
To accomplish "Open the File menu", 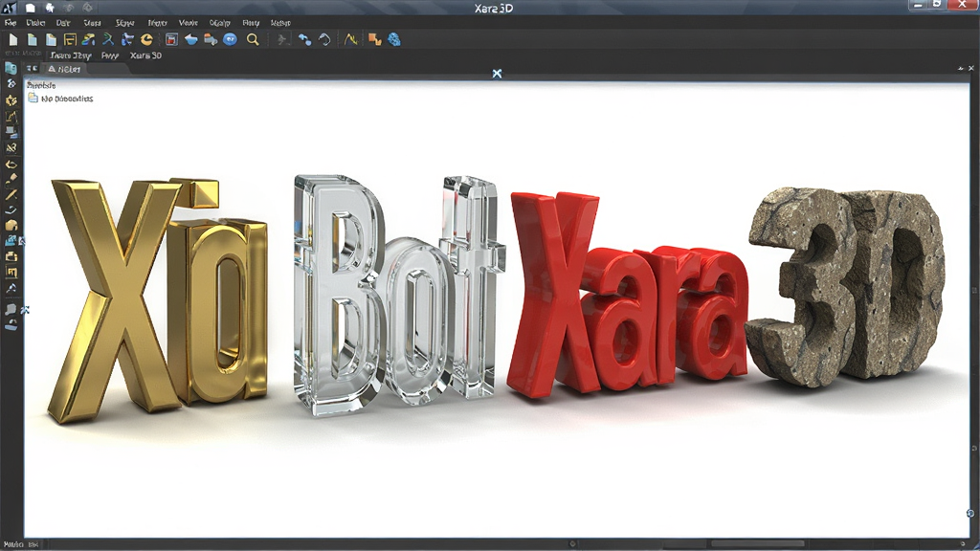I will click(10, 23).
